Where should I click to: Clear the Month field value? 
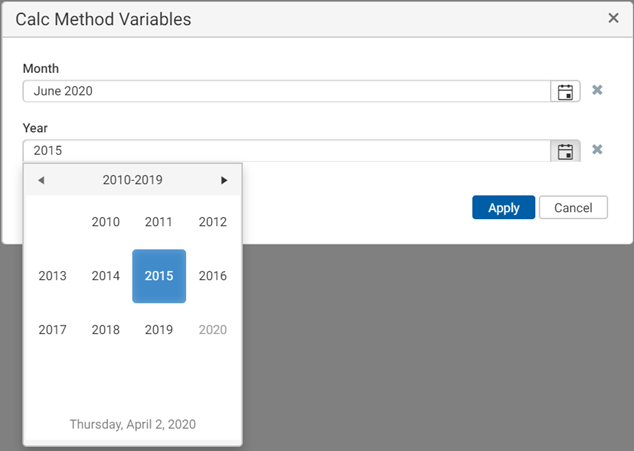click(x=597, y=90)
